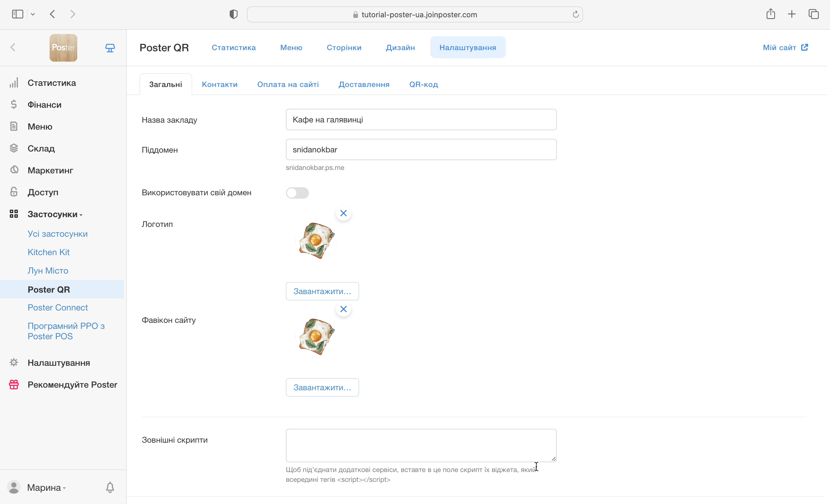Open the POS terminal icon in the sidebar header
Viewport: 830px width, 504px height.
click(110, 48)
